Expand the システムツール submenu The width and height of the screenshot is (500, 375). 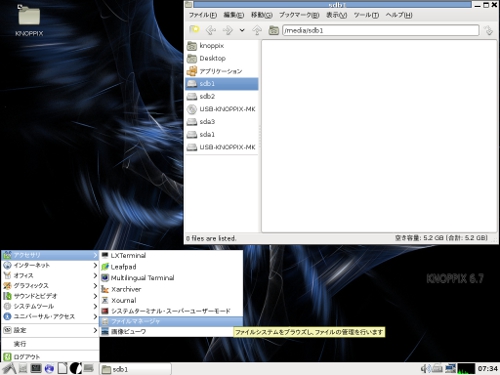click(x=50, y=306)
